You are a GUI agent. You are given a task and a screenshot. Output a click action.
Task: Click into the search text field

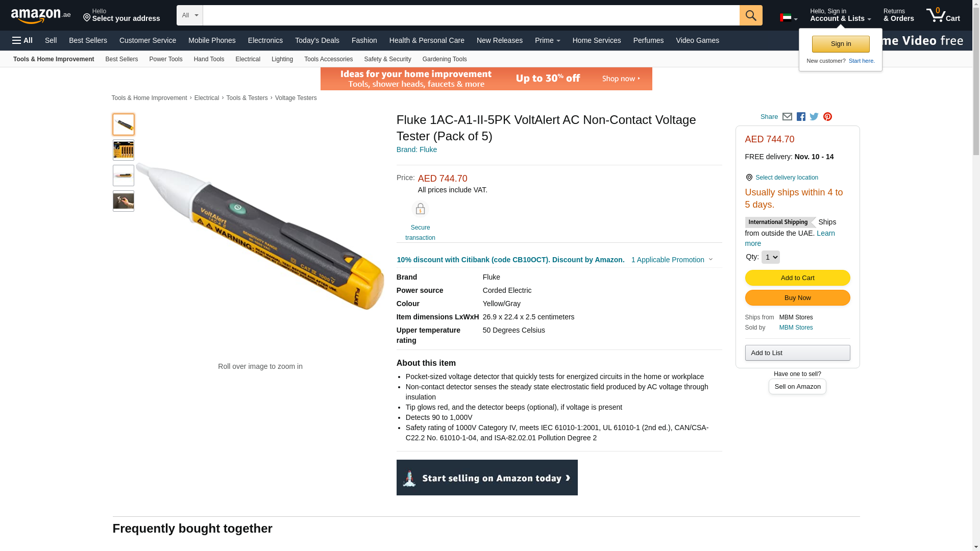point(471,15)
